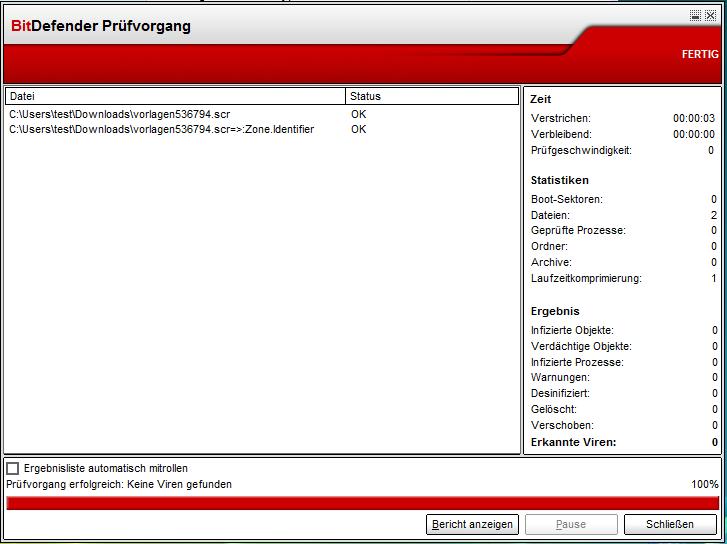This screenshot has height=544, width=727.
Task: Click the Boot-Sektoren statistic label
Action: point(567,199)
